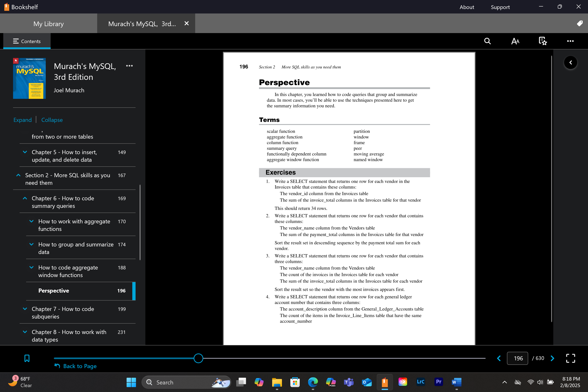Collapse Section 2 More SQL skills

[x=18, y=175]
